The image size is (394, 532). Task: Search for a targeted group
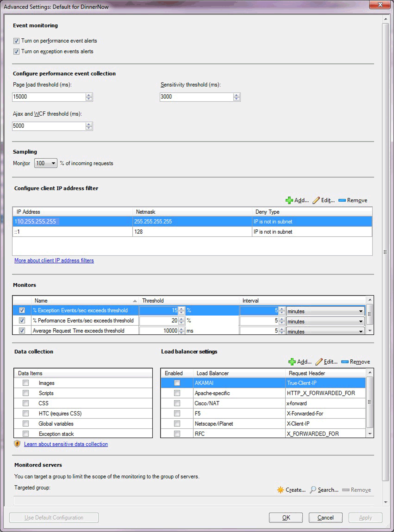[x=324, y=490]
